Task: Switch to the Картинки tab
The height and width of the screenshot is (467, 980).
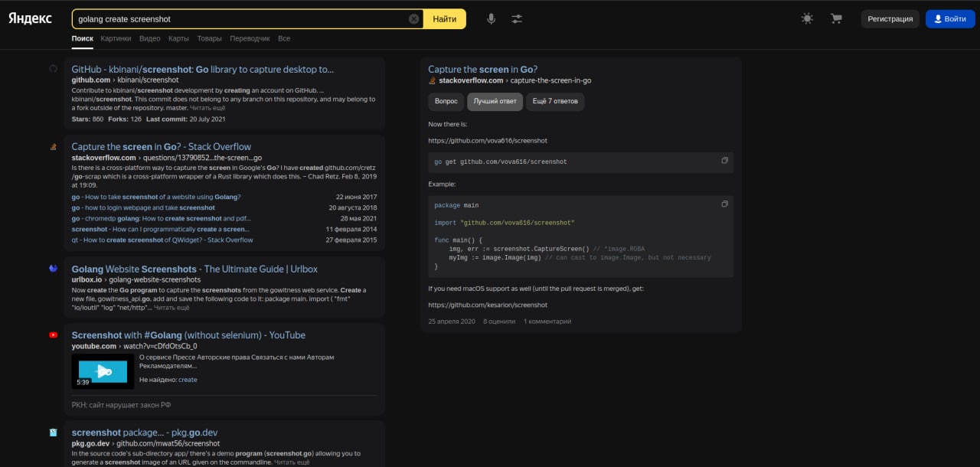Action: [x=116, y=38]
